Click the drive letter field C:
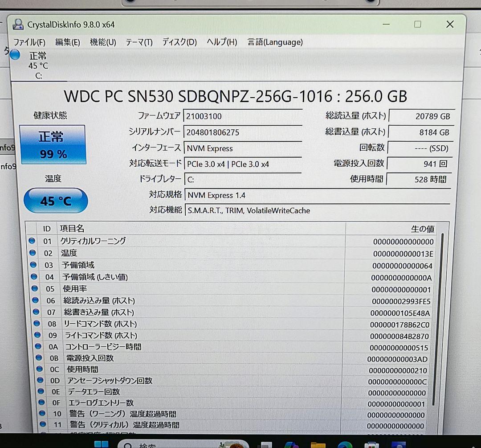Viewport: 481px width, 448px height. pos(242,179)
